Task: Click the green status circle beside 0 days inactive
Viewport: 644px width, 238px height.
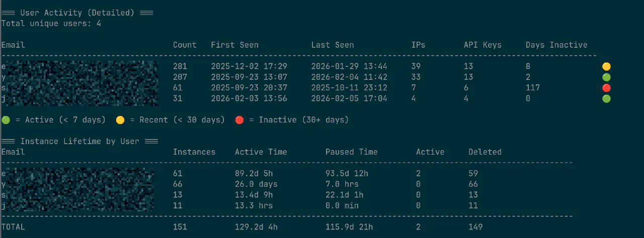Action: point(607,99)
